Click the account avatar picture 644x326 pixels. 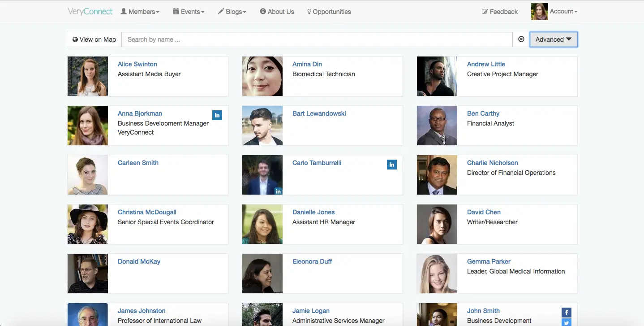[539, 12]
